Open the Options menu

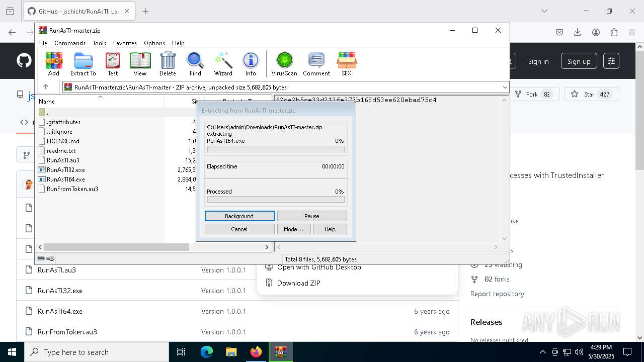[154, 43]
